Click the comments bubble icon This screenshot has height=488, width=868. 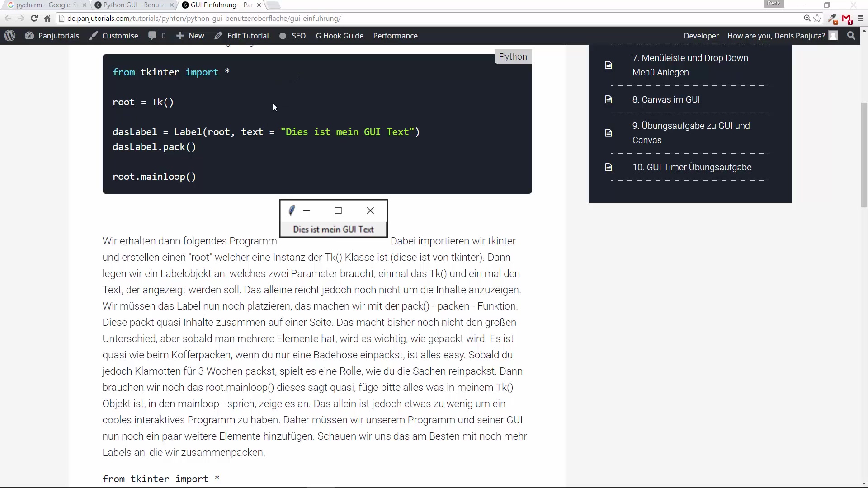[x=152, y=36]
